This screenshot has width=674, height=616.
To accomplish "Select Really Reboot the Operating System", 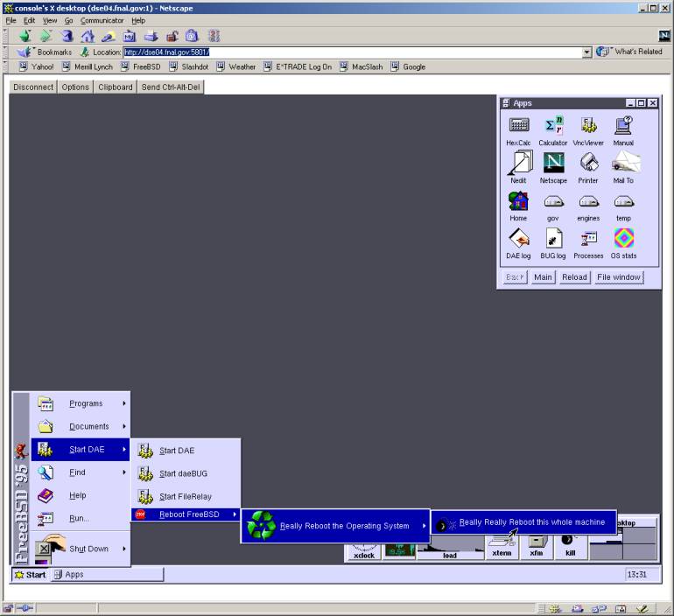I will coord(335,526).
